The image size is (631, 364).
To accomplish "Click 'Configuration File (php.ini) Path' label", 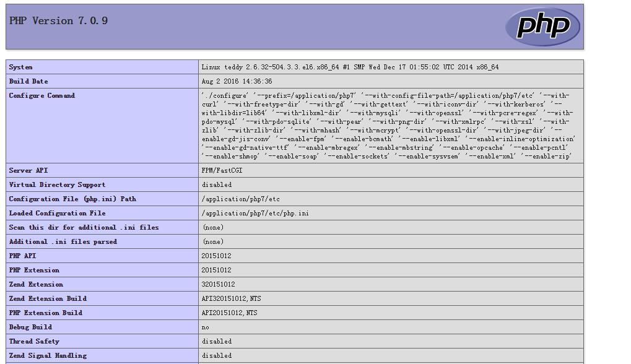I will (x=72, y=199).
